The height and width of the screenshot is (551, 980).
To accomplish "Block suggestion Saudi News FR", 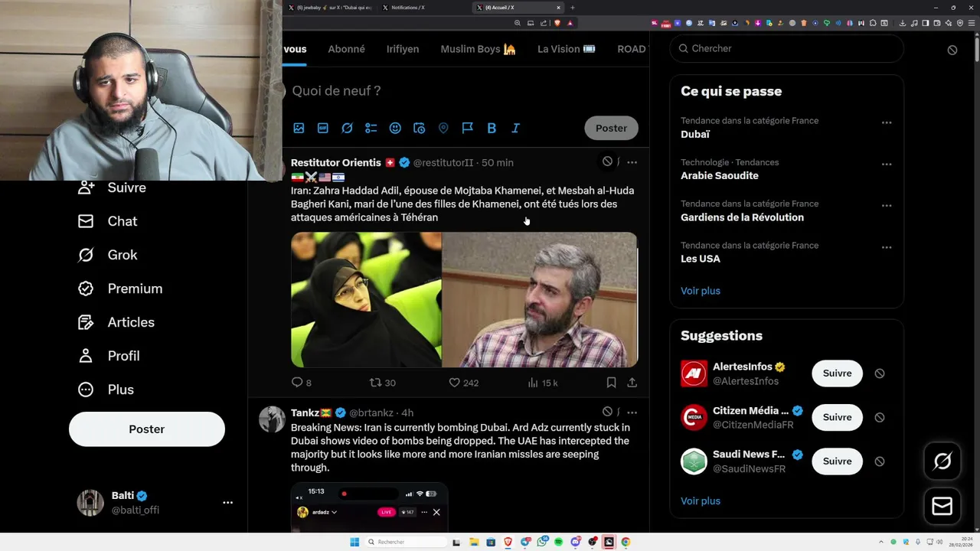I will tap(880, 461).
